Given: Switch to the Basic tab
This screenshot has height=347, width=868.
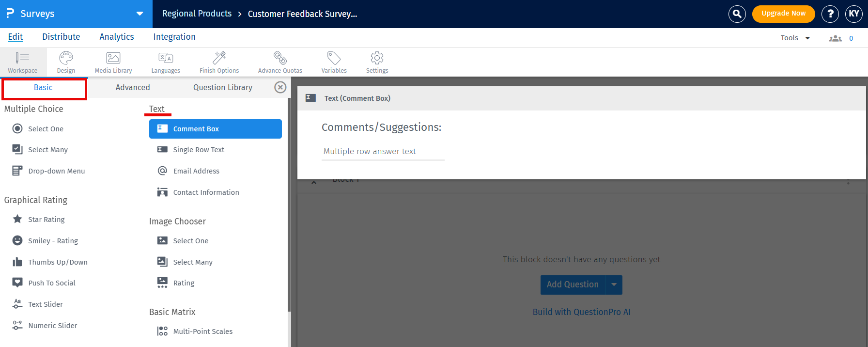Looking at the screenshot, I should tap(44, 89).
